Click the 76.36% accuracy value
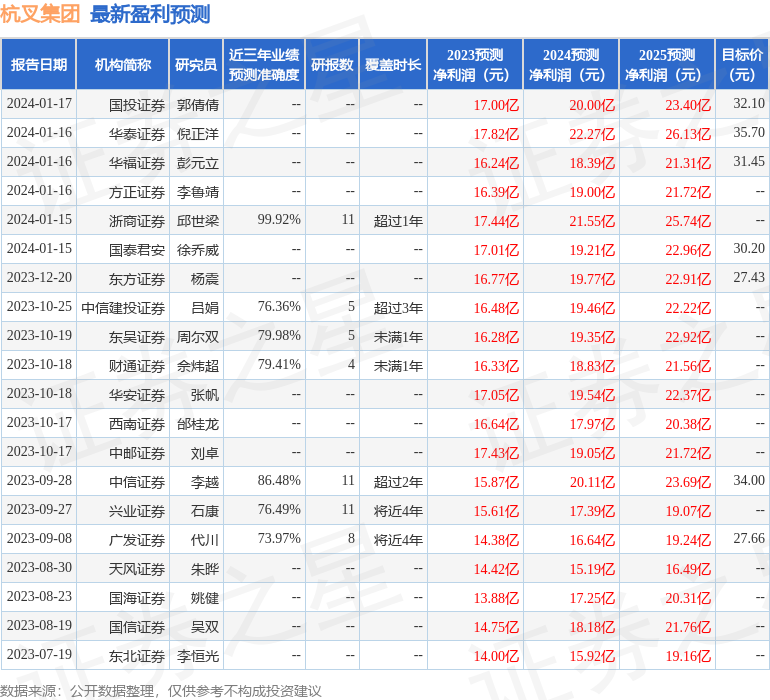 point(279,306)
